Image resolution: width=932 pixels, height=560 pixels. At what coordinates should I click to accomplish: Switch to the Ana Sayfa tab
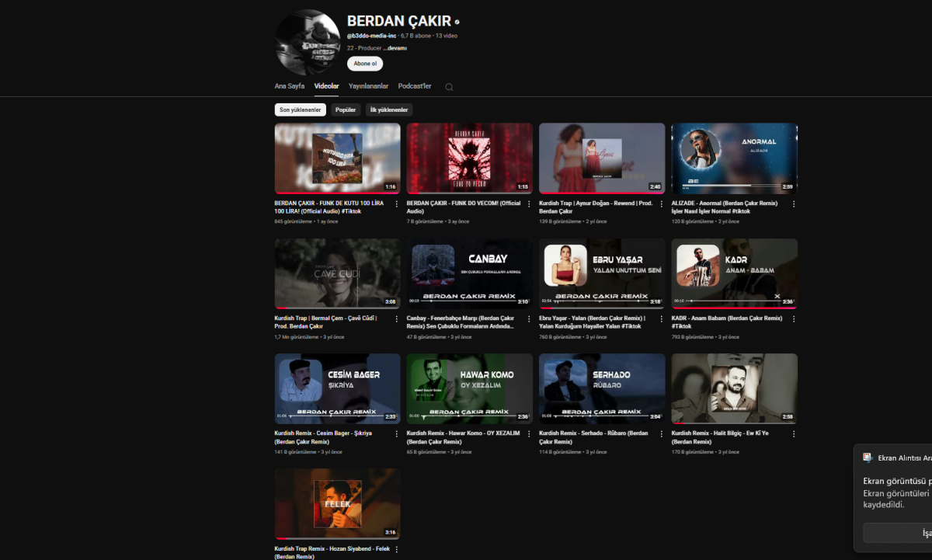[x=290, y=86]
